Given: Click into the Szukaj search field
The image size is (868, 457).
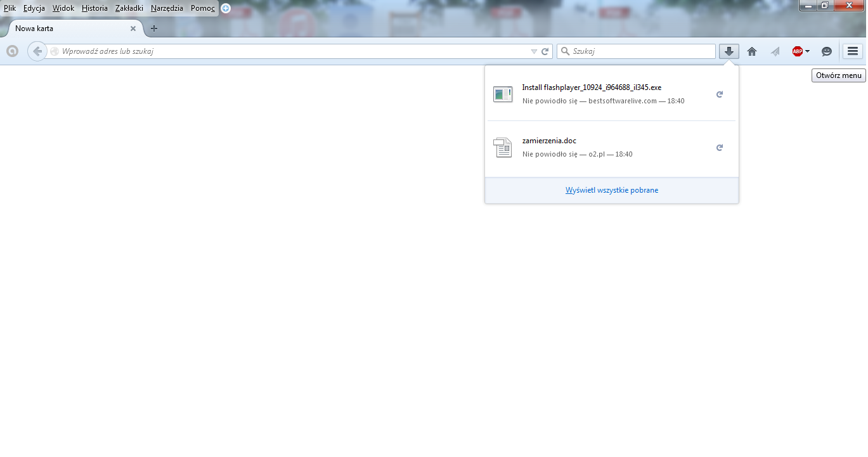Looking at the screenshot, I should click(x=640, y=51).
